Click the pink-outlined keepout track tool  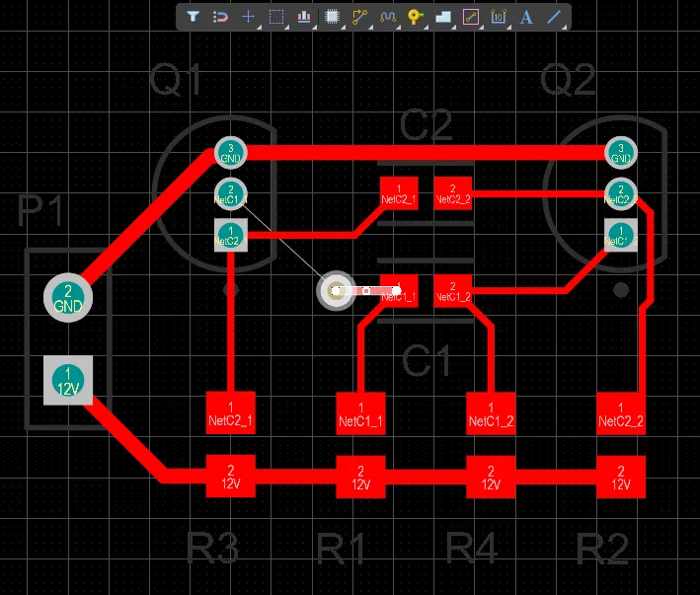[x=471, y=17]
